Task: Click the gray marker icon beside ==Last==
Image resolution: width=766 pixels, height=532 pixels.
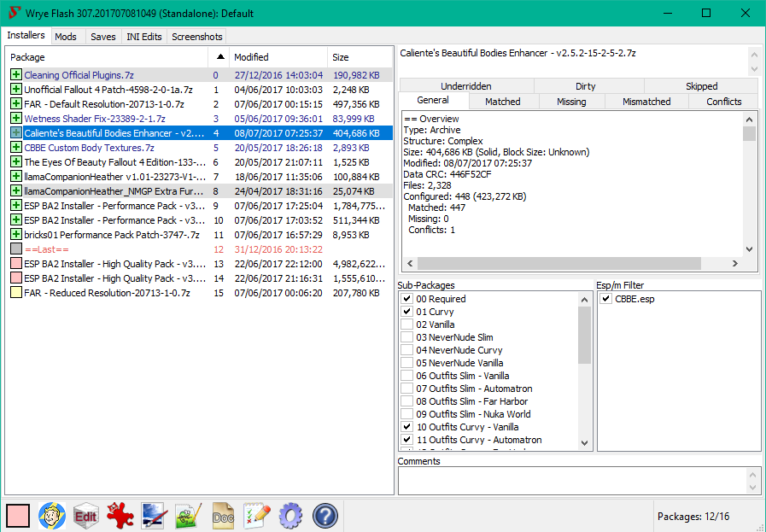Action: 16,249
